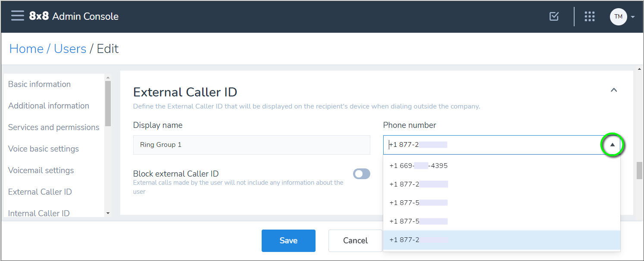Select first +1 877-5 phone number option
The image size is (644, 261).
418,203
